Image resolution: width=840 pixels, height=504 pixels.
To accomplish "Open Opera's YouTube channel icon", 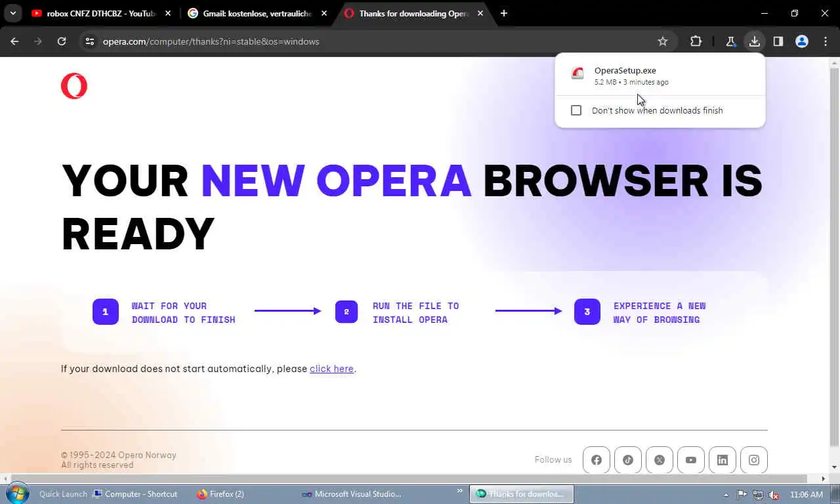I will [691, 460].
